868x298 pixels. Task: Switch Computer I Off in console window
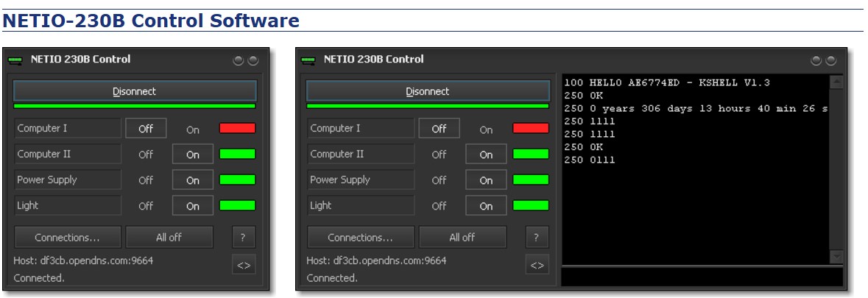[x=439, y=129]
